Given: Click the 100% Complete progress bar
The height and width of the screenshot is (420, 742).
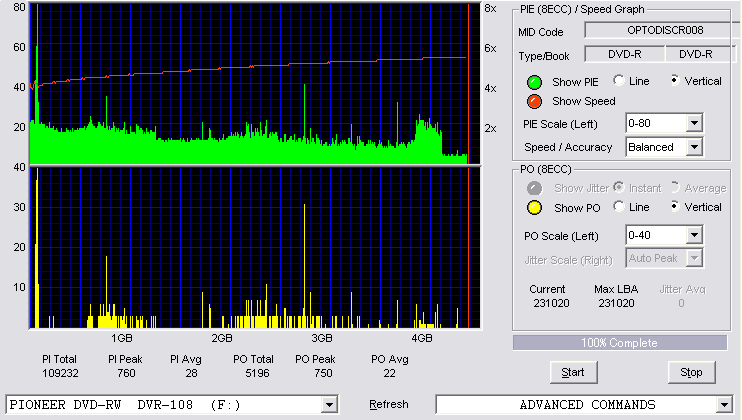Looking at the screenshot, I should pyautogui.click(x=619, y=343).
